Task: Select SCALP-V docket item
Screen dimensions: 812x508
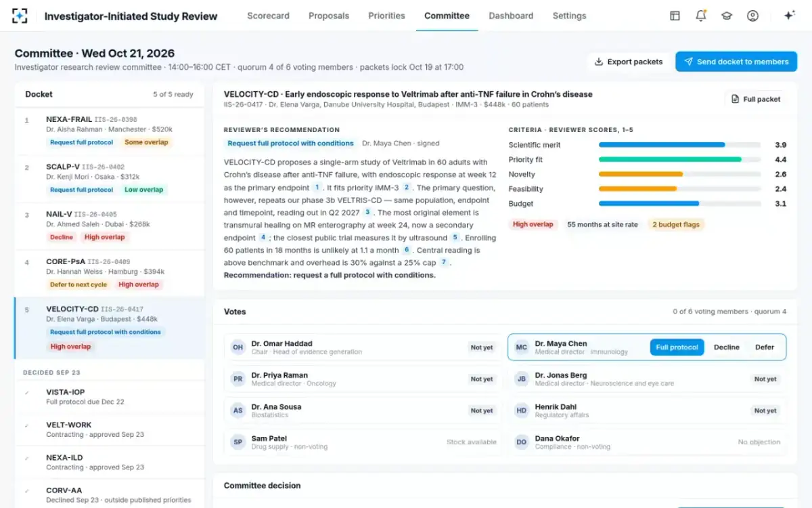Action: pyautogui.click(x=109, y=179)
